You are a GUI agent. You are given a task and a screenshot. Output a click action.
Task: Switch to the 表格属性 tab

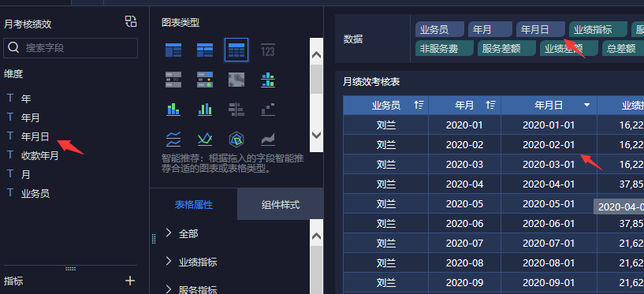(193, 204)
